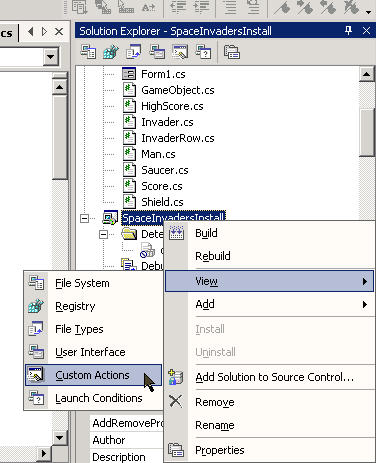Click the Detected Dependencies folder icon

[x=129, y=234]
